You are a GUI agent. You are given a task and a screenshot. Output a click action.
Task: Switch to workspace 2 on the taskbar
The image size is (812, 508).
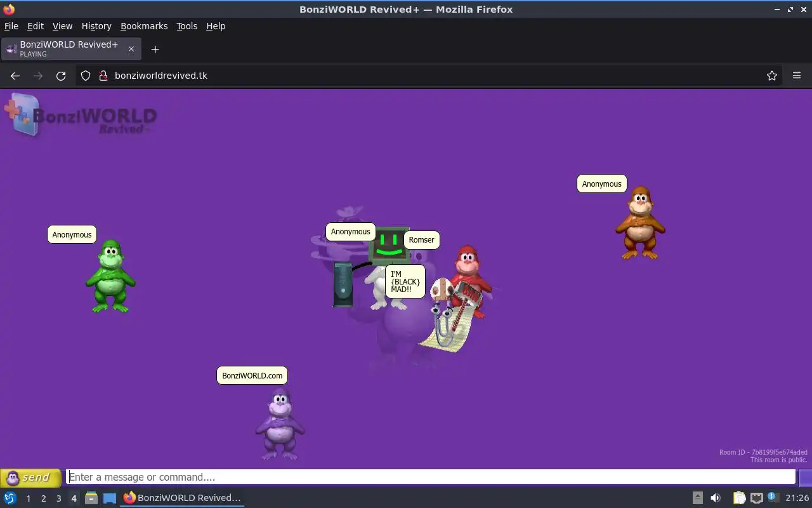point(43,498)
